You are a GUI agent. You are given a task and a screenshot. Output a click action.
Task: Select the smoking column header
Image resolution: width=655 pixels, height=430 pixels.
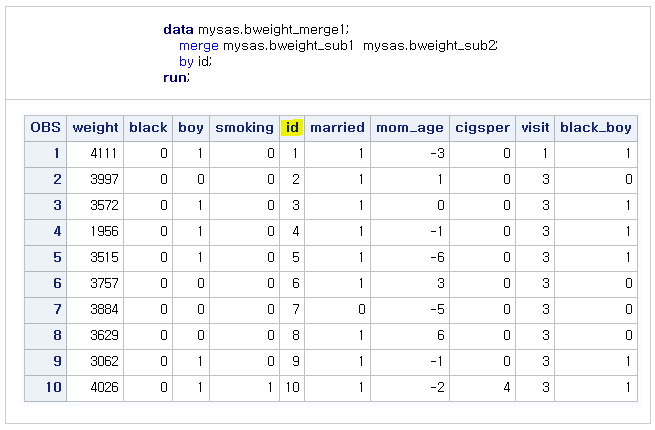[244, 127]
